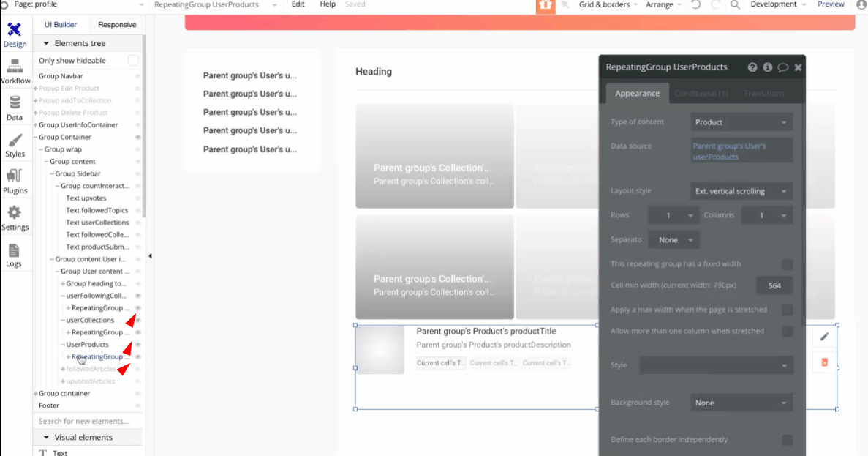The image size is (868, 456).
Task: Toggle repeating group fixed width checkbox
Action: coord(787,264)
